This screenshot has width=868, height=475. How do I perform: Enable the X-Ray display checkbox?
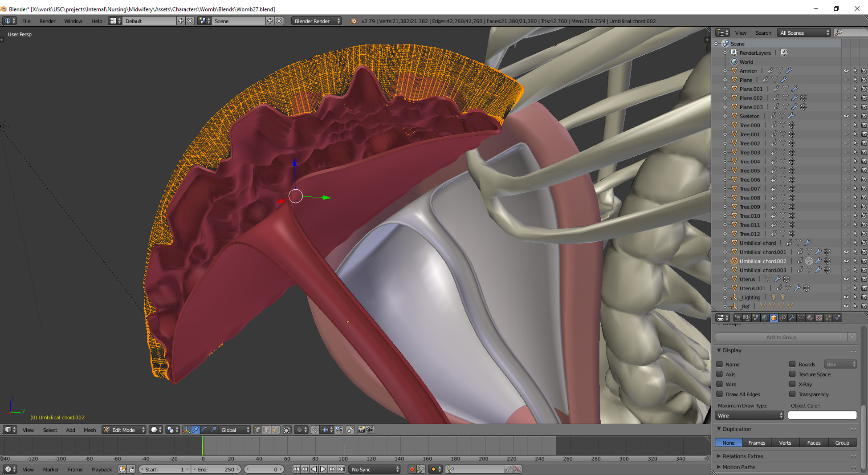(x=792, y=384)
